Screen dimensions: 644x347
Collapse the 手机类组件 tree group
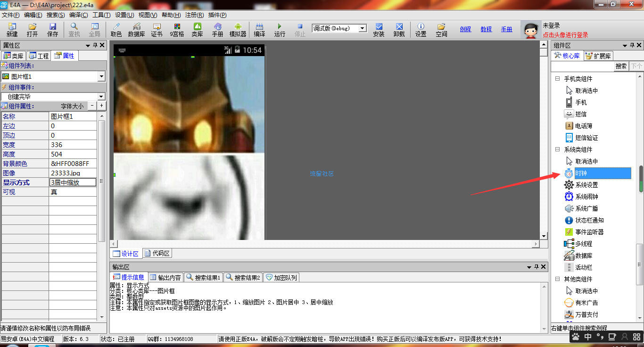click(x=557, y=79)
